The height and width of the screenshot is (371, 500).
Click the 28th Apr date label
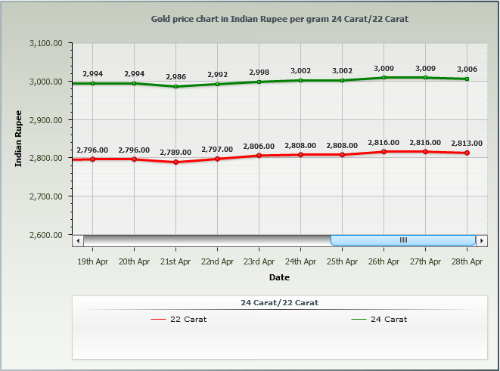pos(467,262)
